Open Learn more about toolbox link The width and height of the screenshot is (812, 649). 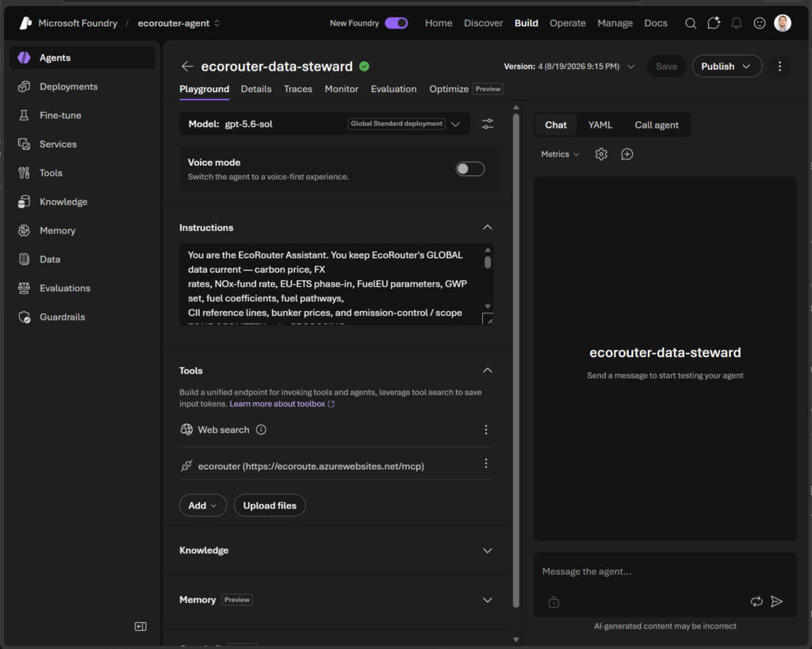(282, 404)
